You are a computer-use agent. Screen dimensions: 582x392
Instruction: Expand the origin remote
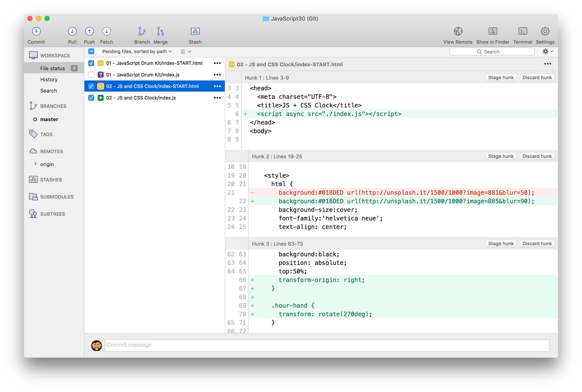36,164
